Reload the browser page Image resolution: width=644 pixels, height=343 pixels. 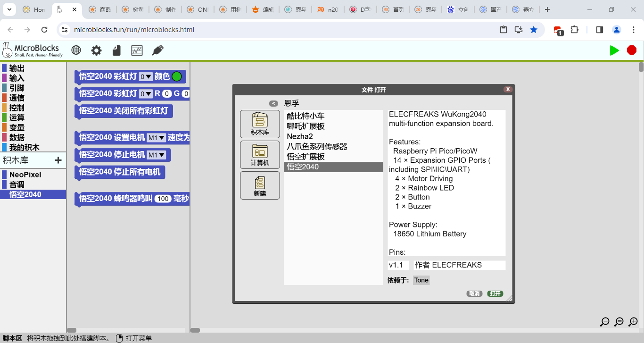(x=44, y=30)
